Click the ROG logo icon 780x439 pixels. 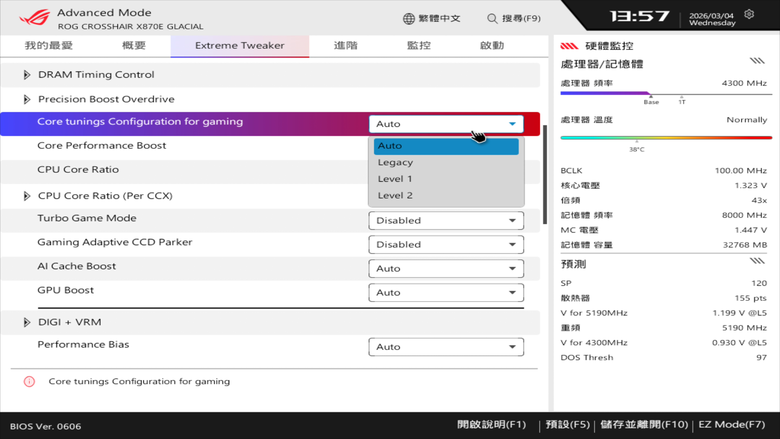click(34, 18)
